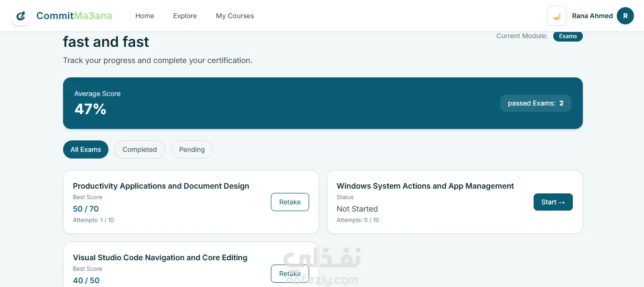Start the Windows System Actions exam
Screen dimensions: 644x287
[553, 202]
